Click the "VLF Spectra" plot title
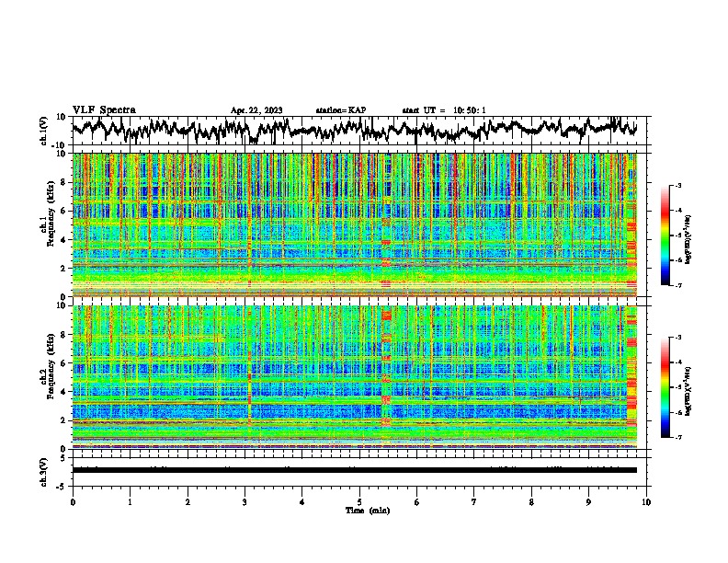Screen dimensions: 728x563 (x=104, y=109)
